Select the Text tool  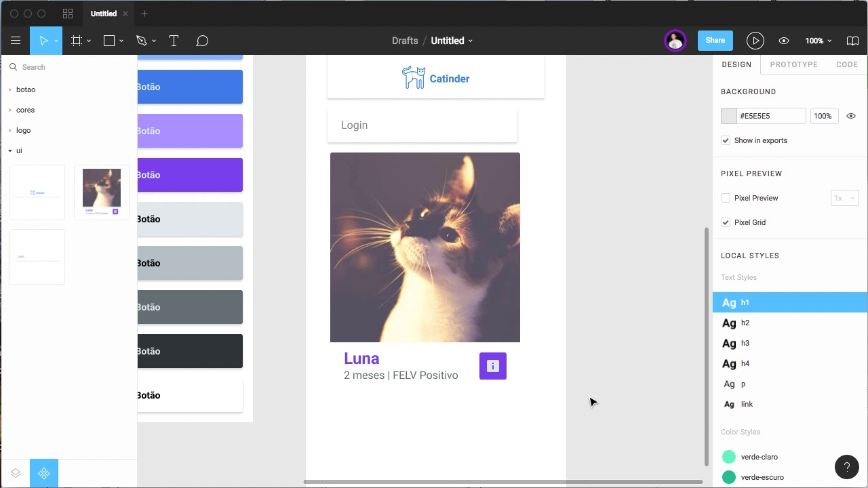pyautogui.click(x=174, y=41)
